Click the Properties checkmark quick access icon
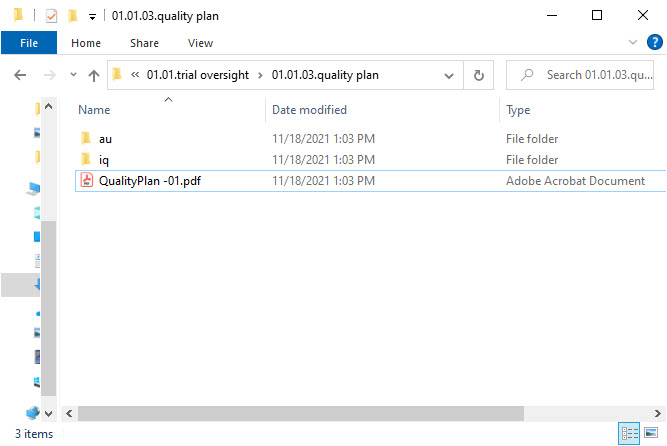This screenshot has width=667, height=446. tap(51, 16)
